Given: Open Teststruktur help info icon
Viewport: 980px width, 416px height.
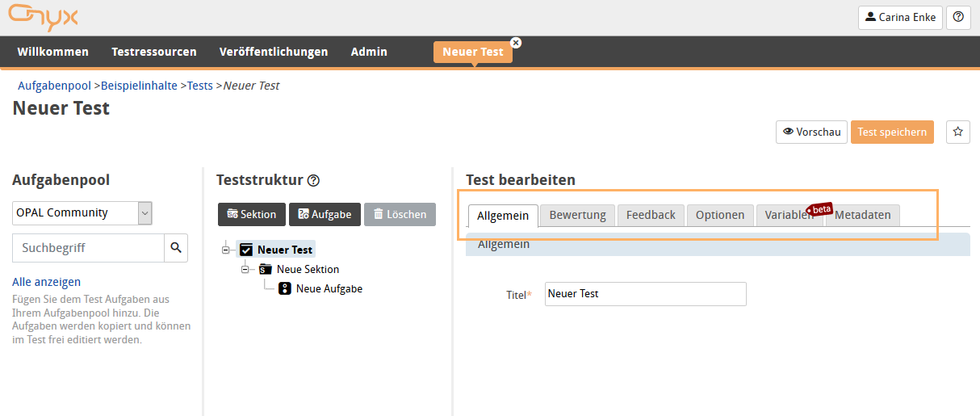Looking at the screenshot, I should point(314,181).
